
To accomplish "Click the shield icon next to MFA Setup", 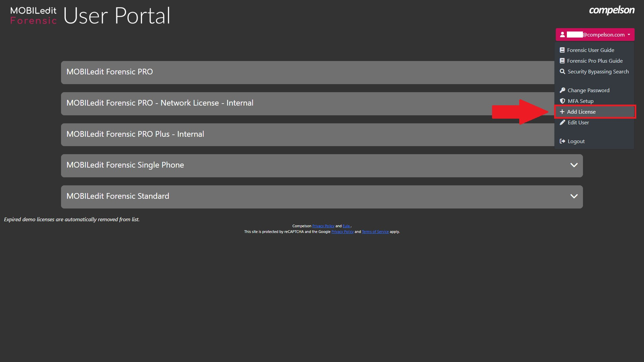I will point(562,101).
